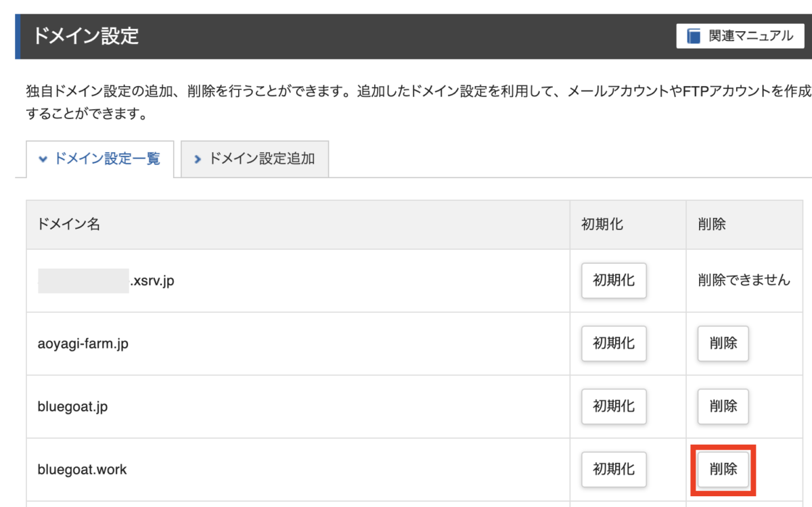The height and width of the screenshot is (507, 812).
Task: Click the ドメイン名 column header
Action: tap(69, 225)
